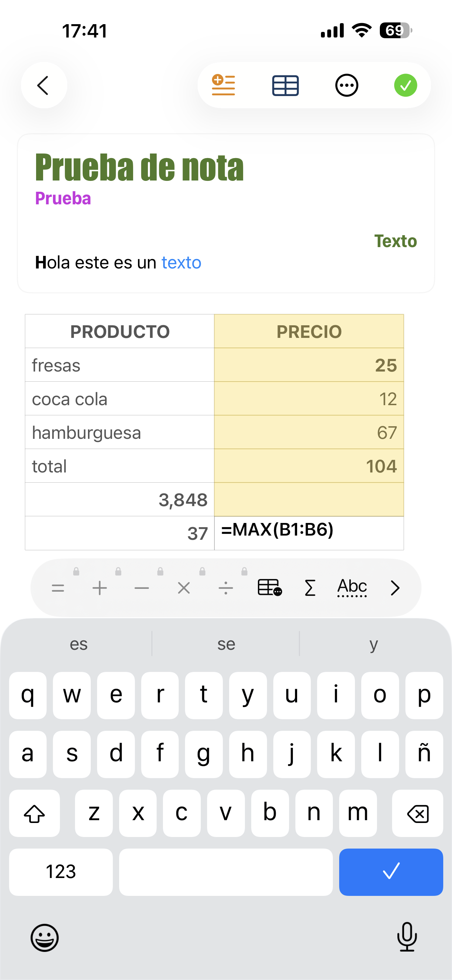The image size is (452, 980).
Task: Open the table options icon
Action: (x=285, y=85)
